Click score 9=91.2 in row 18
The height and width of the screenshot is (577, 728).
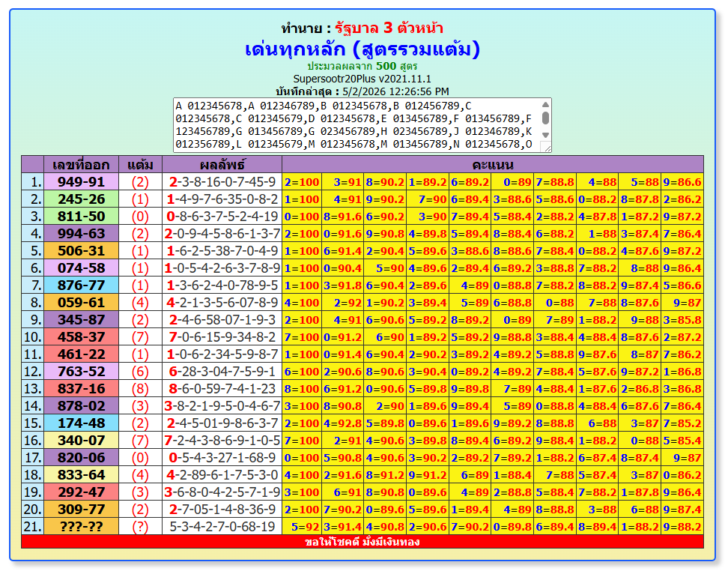click(x=428, y=475)
